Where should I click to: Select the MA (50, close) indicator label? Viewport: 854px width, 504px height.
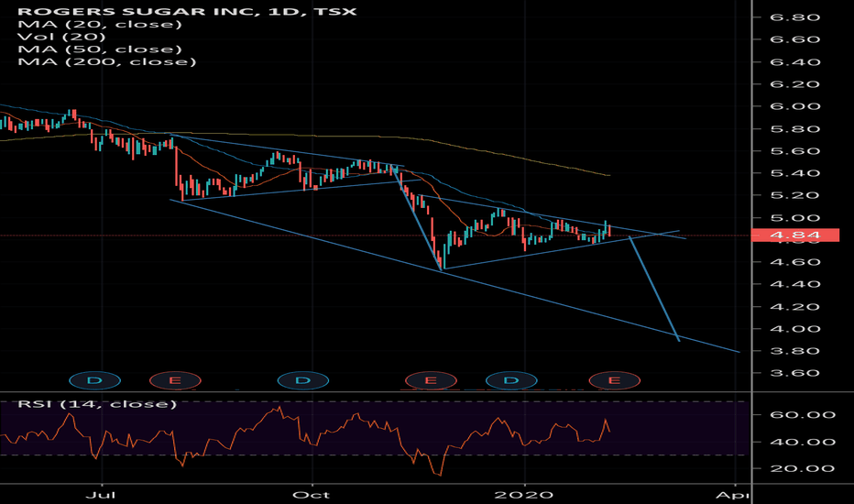tap(100, 49)
